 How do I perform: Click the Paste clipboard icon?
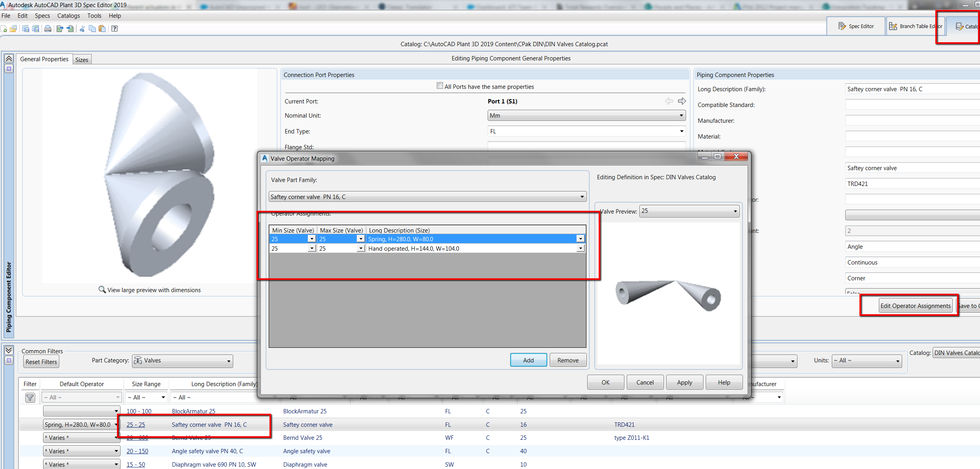[x=102, y=28]
